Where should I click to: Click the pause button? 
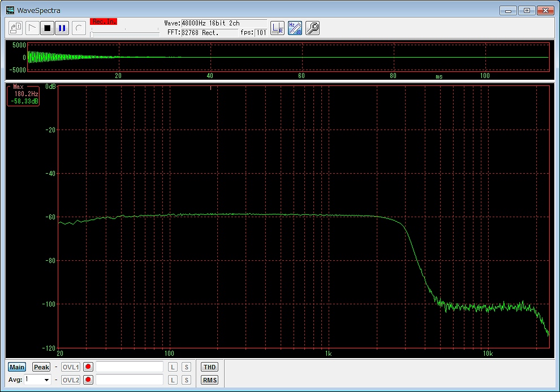click(62, 28)
